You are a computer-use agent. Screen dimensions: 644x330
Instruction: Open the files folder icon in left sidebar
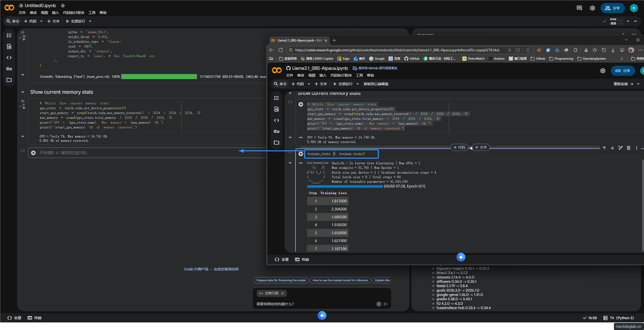pos(9,80)
